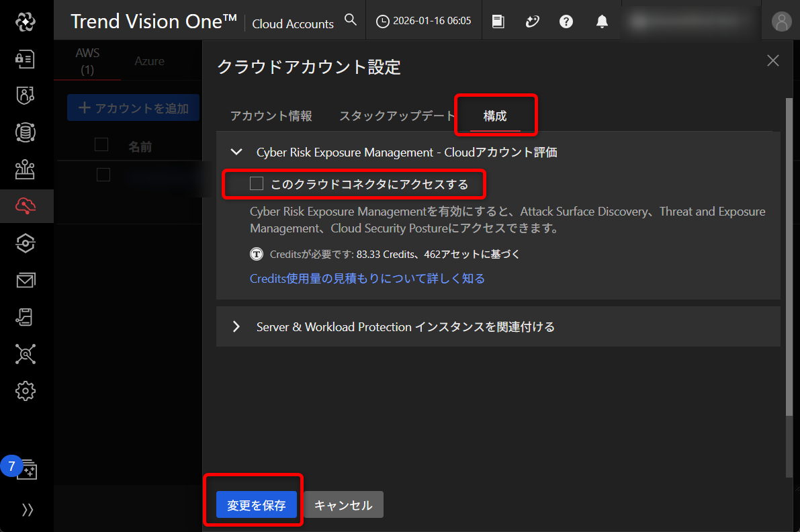Click the search magnifier in the header
Screen dimensions: 800x532
[351, 20]
